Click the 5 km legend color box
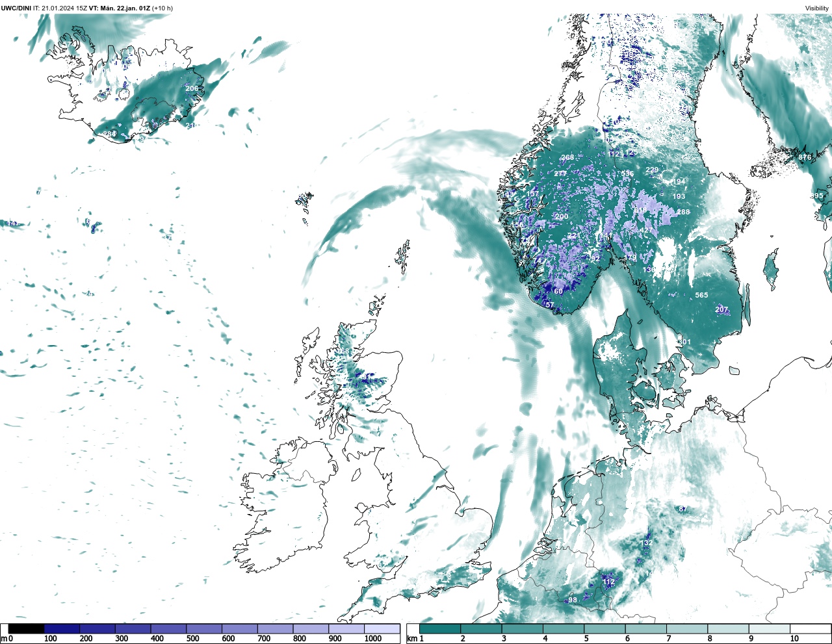Screen dimensions: 832x644 click(x=604, y=628)
